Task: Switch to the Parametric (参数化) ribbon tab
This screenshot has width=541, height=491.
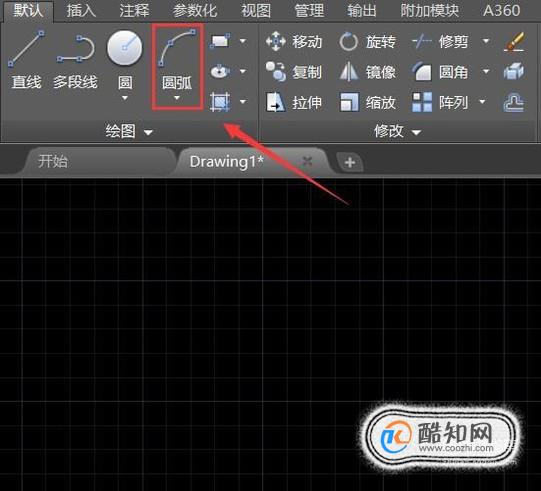Action: point(195,10)
